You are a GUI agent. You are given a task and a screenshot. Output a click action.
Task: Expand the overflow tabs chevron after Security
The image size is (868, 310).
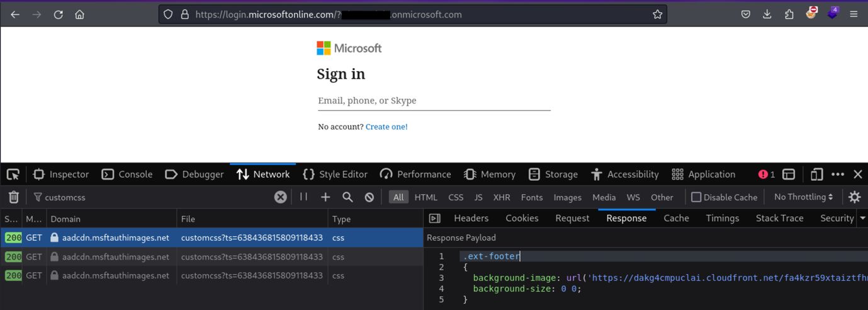tap(862, 218)
